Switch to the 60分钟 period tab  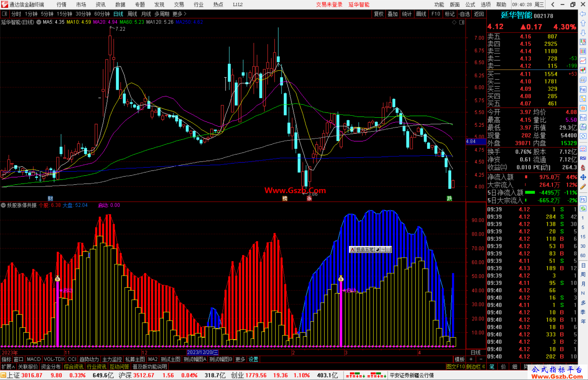pyautogui.click(x=102, y=14)
